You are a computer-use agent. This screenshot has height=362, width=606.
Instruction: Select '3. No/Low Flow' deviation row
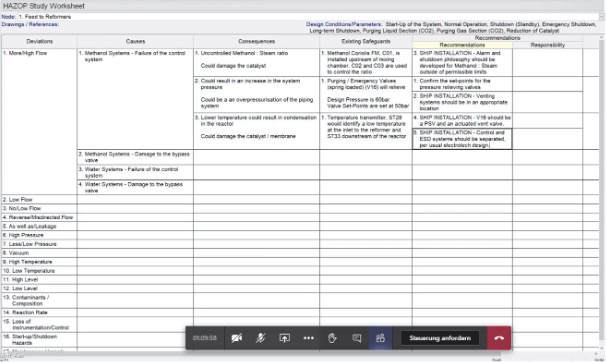tap(39, 208)
